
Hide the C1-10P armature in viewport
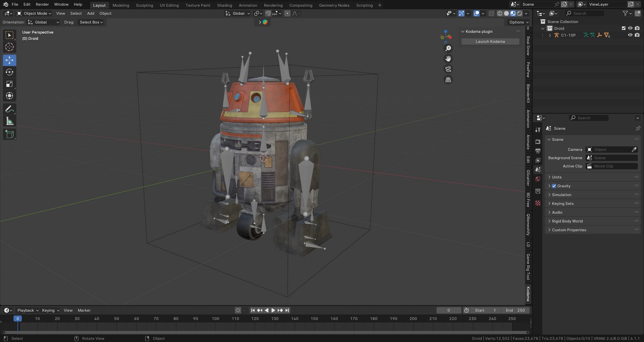tap(630, 35)
